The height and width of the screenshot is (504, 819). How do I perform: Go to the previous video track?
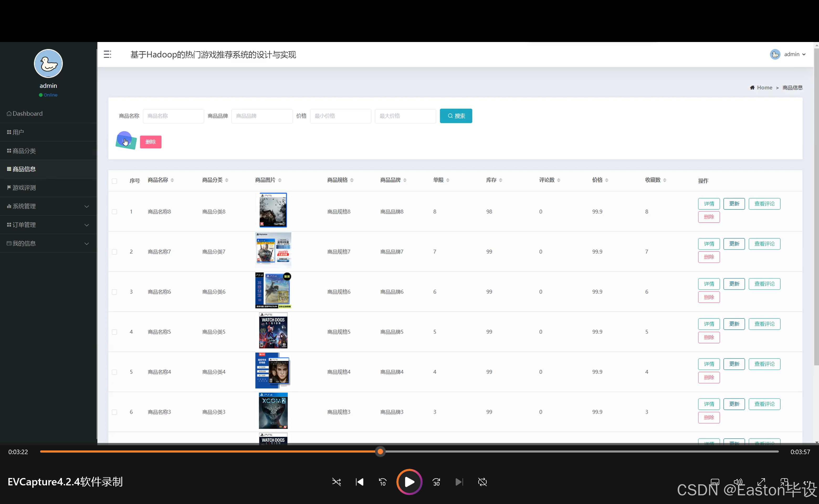pyautogui.click(x=359, y=482)
